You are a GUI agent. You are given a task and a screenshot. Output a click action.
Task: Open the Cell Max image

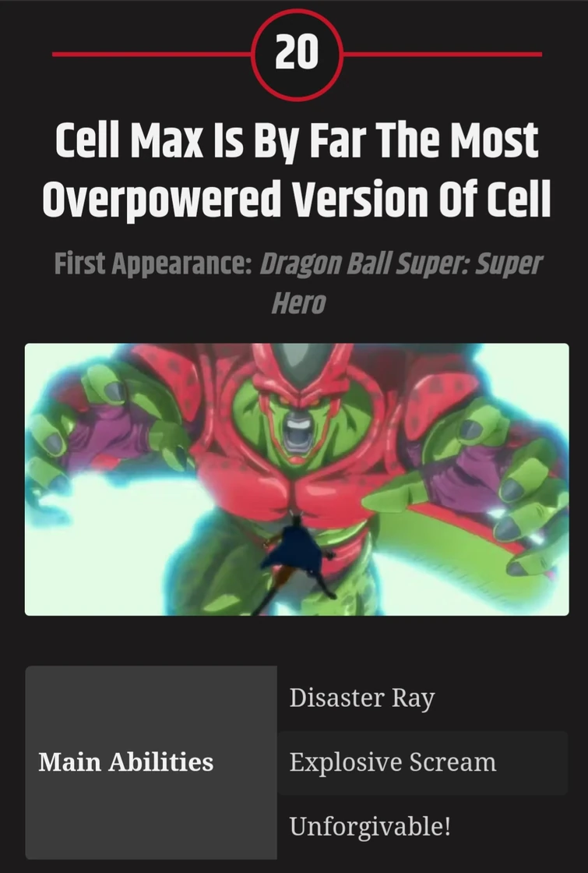pyautogui.click(x=297, y=479)
